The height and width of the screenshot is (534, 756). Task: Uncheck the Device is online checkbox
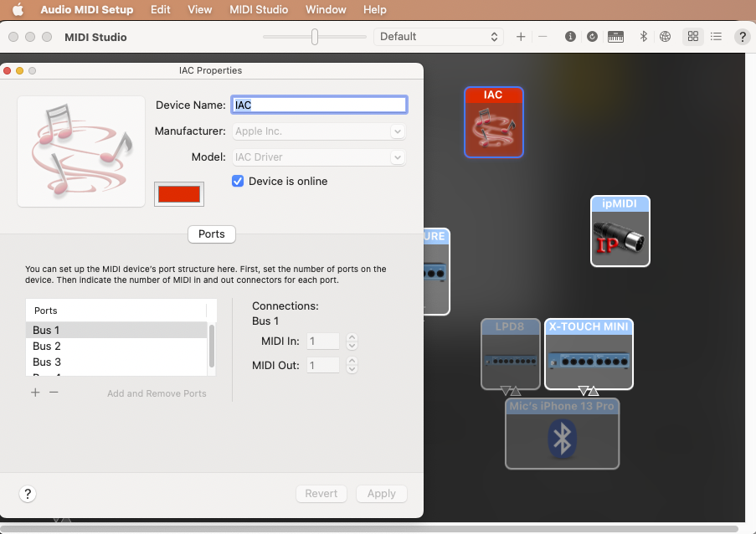click(238, 181)
